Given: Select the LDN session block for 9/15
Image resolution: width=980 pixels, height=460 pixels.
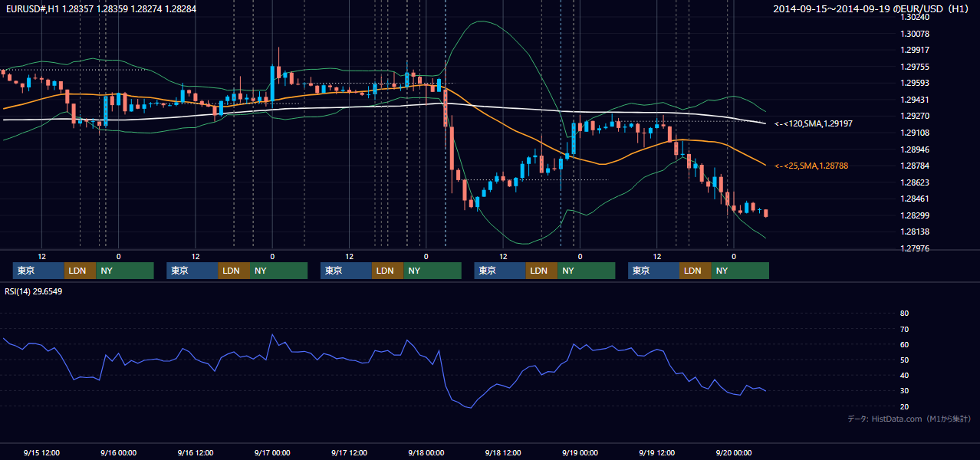Looking at the screenshot, I should tap(80, 271).
